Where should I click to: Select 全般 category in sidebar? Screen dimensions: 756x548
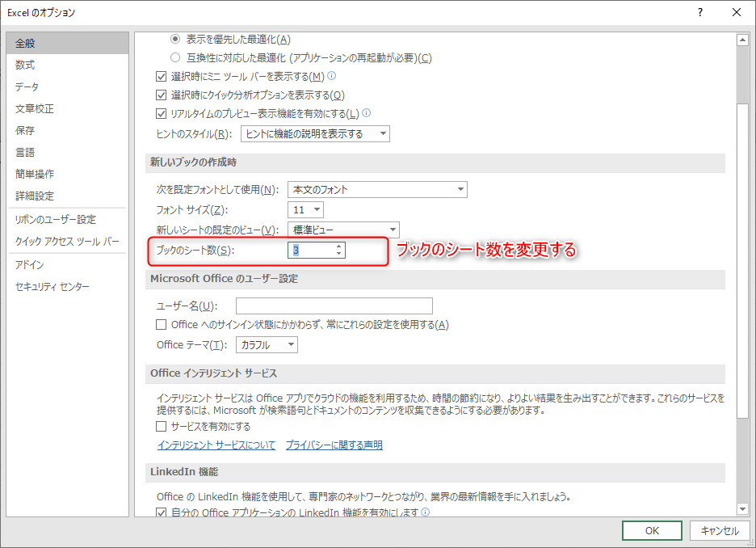pyautogui.click(x=68, y=43)
